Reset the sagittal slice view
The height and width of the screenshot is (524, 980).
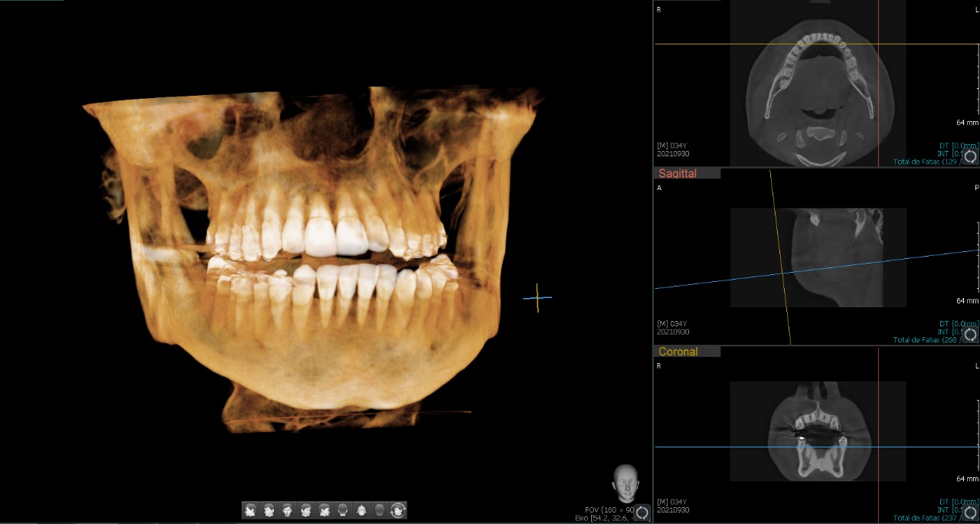970,334
